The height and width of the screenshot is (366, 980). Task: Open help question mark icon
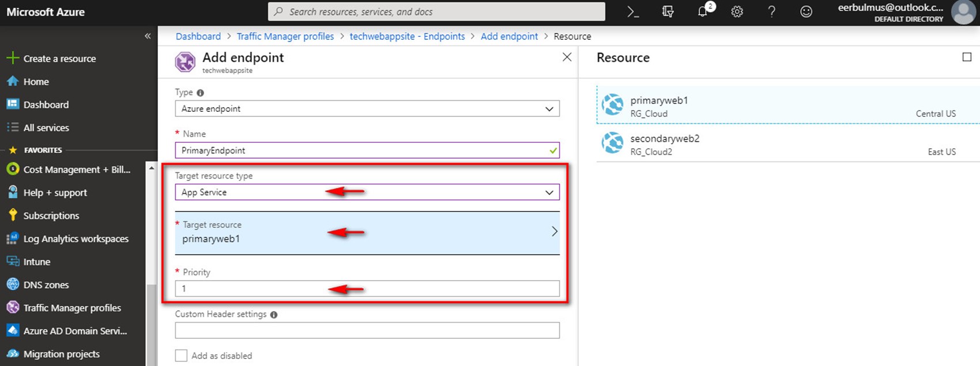(x=772, y=12)
